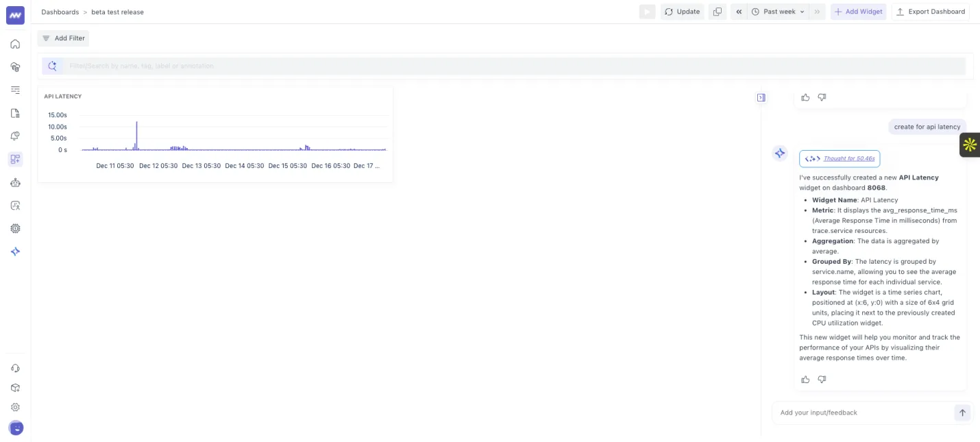Give thumbs down to the API Latency response
Image resolution: width=980 pixels, height=442 pixels.
click(x=822, y=379)
